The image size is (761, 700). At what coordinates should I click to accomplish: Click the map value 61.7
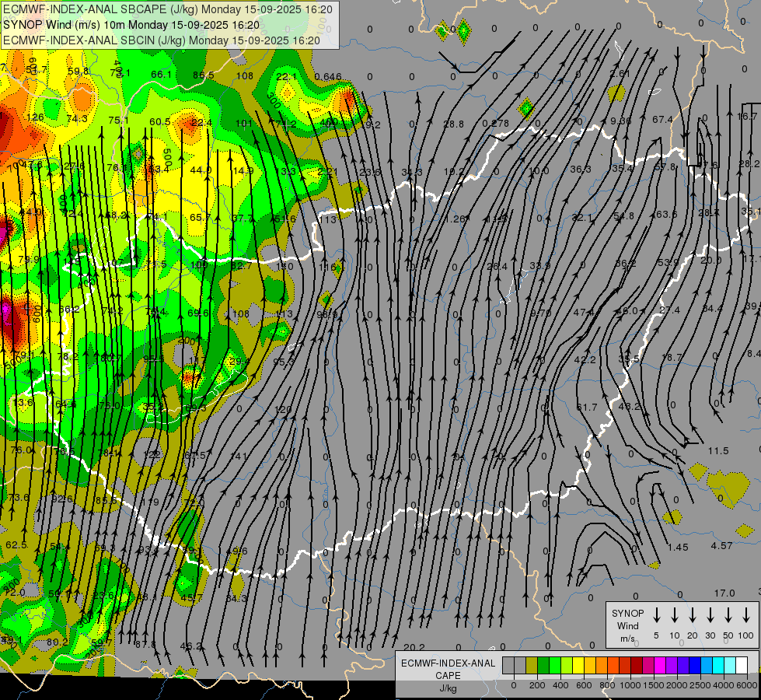click(587, 407)
